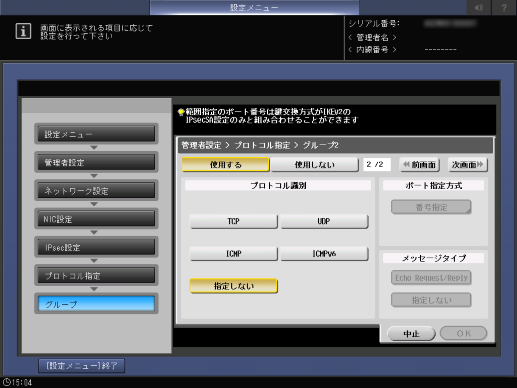Go to 管理者設定 in side navigation

[96, 162]
